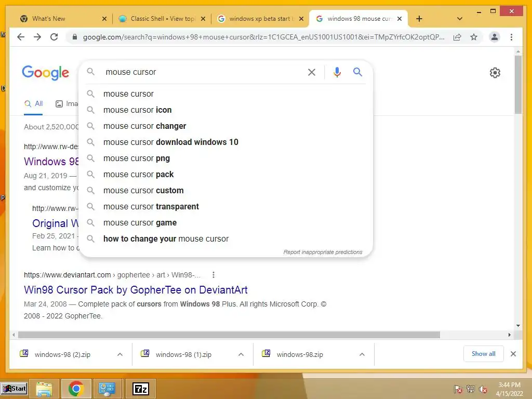Switch to the Images results tab
The image size is (532, 399).
click(x=67, y=104)
